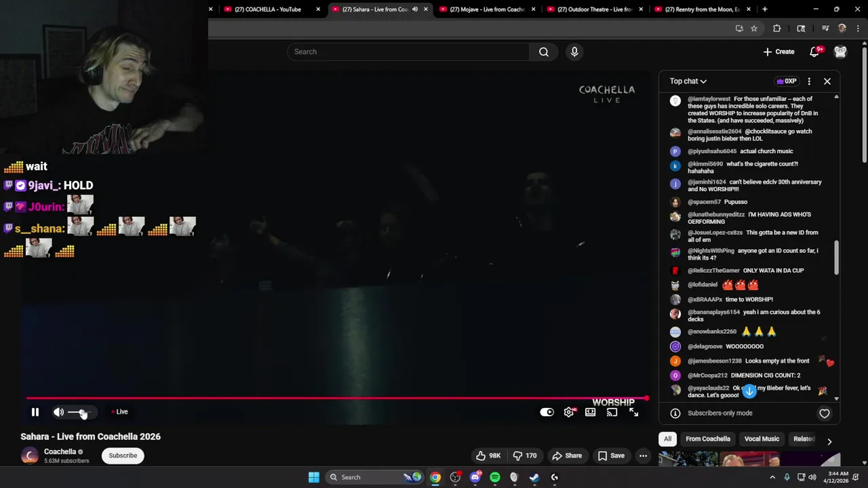The height and width of the screenshot is (488, 868).
Task: Pause the Coachella live video
Action: (x=35, y=412)
